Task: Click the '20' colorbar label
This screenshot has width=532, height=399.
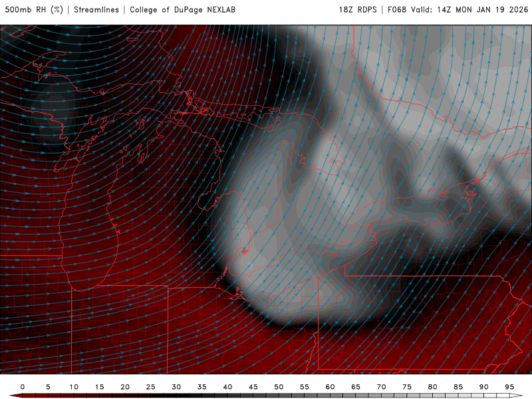Action: point(125,387)
